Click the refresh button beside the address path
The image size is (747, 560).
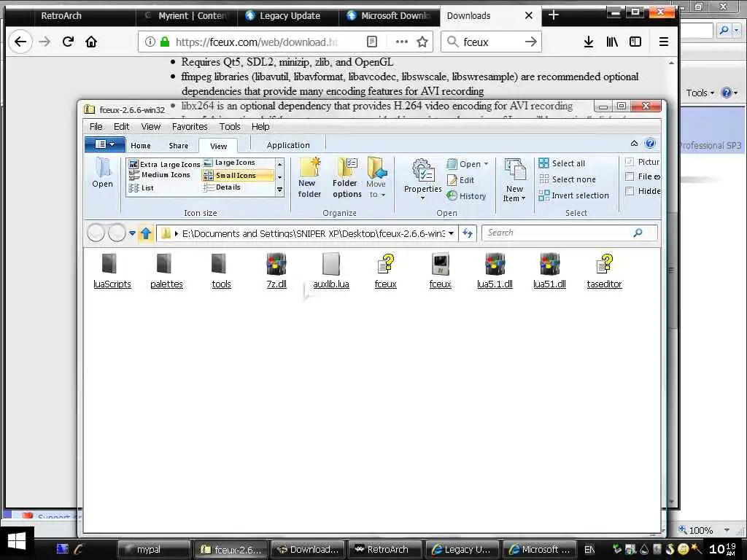(468, 233)
